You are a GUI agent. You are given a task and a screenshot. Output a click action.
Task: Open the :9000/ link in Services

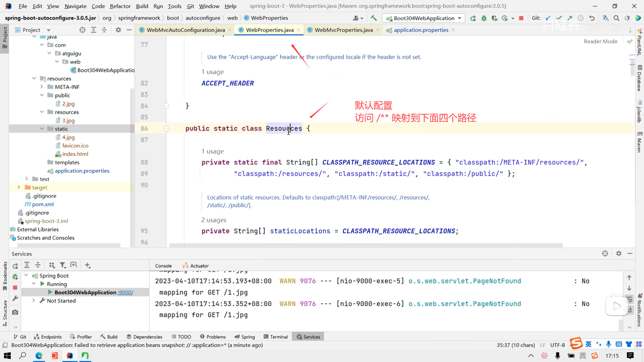point(125,292)
